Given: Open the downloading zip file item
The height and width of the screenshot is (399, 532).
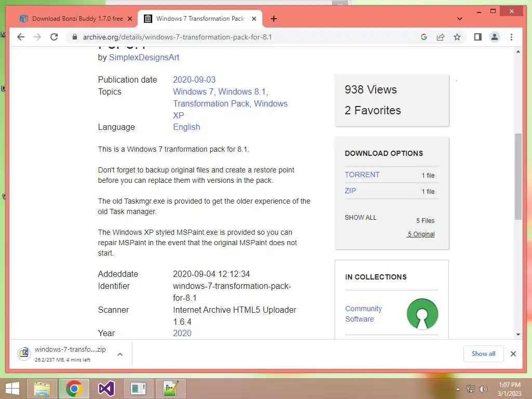Looking at the screenshot, I should pos(70,354).
